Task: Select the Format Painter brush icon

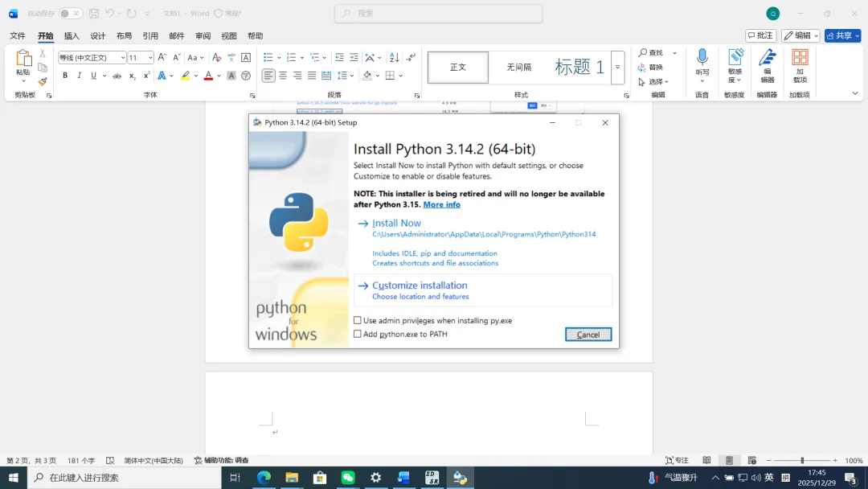Action: [43, 81]
